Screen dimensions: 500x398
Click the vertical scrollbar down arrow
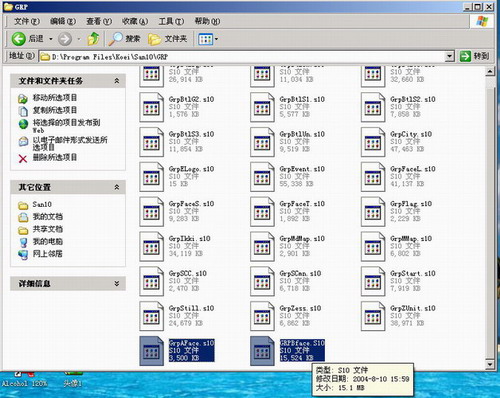tap(490, 364)
